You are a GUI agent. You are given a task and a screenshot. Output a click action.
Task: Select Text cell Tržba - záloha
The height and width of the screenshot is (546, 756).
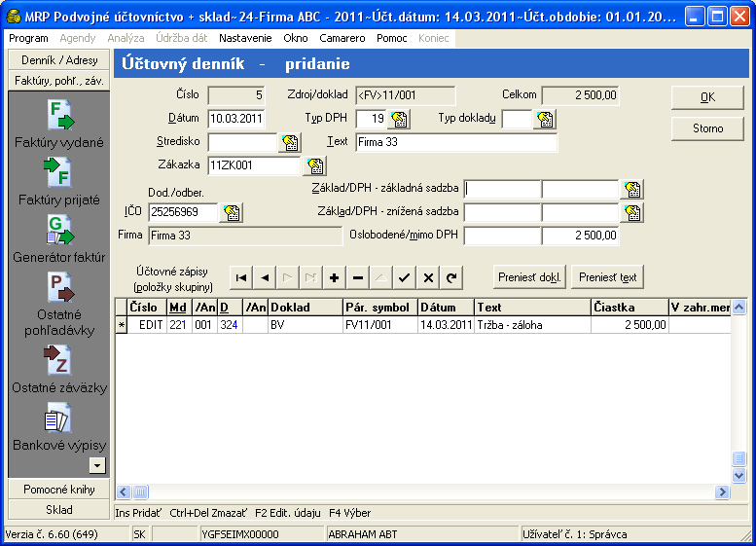click(x=533, y=325)
